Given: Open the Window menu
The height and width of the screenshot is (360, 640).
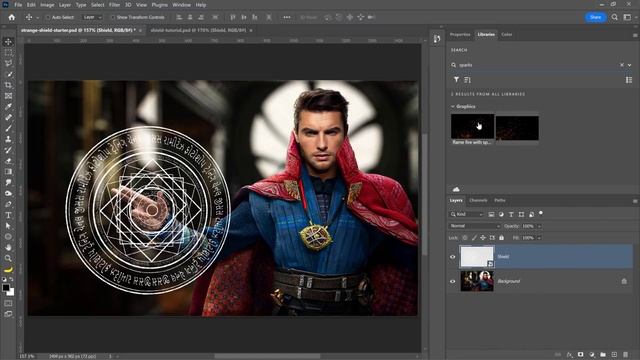Looking at the screenshot, I should [181, 5].
